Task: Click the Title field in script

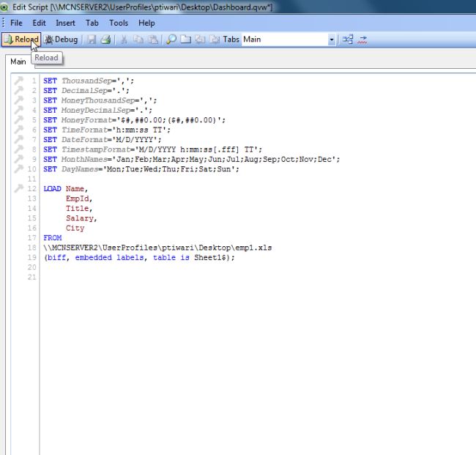Action: (78, 208)
